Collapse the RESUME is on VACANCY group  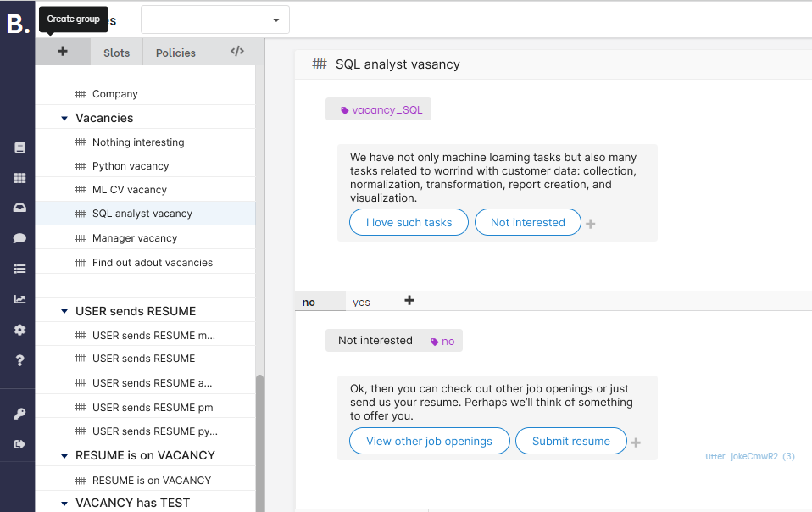[64, 456]
